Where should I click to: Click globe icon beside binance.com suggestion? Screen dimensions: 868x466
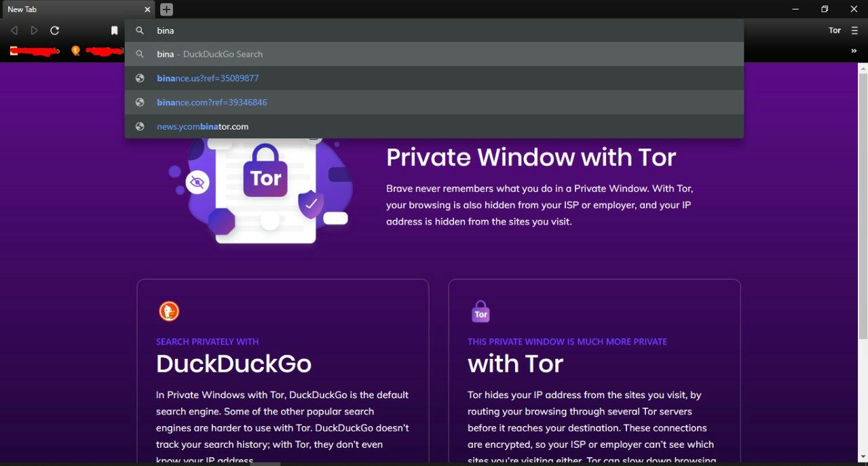[140, 102]
